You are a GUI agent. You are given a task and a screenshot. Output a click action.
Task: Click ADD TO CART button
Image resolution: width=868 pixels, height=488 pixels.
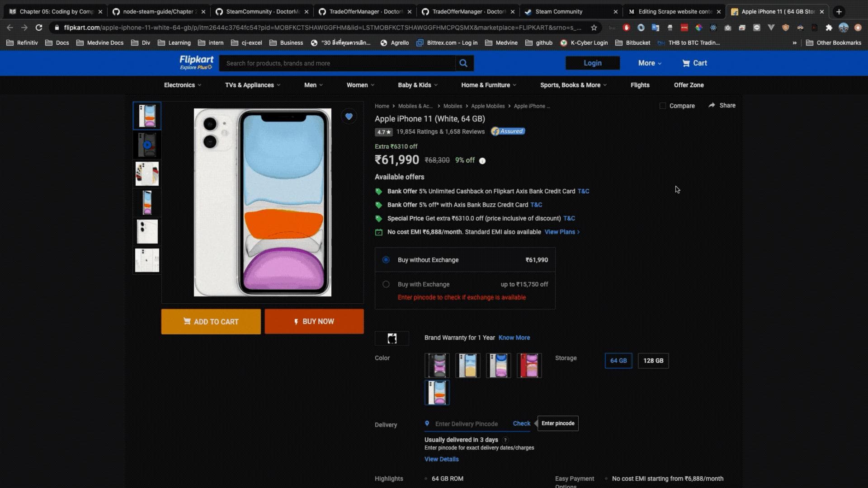click(x=211, y=322)
